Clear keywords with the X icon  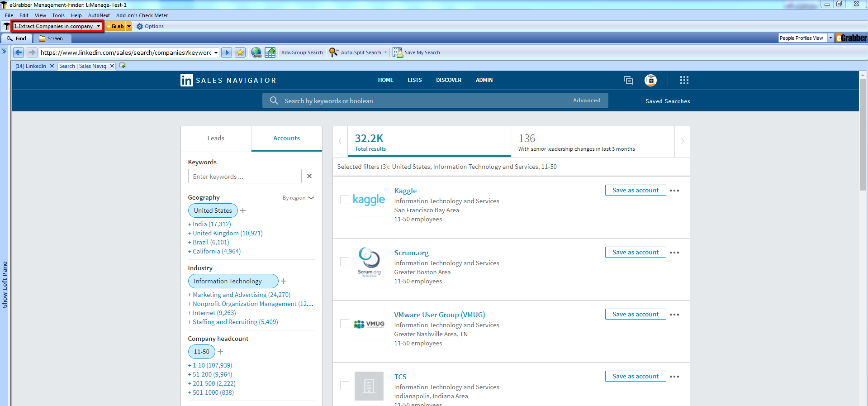click(309, 176)
